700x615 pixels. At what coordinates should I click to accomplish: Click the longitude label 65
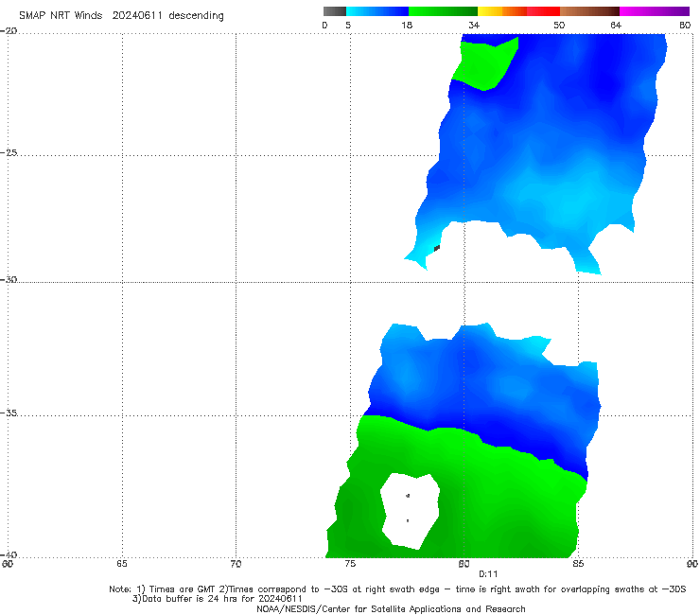pyautogui.click(x=122, y=564)
